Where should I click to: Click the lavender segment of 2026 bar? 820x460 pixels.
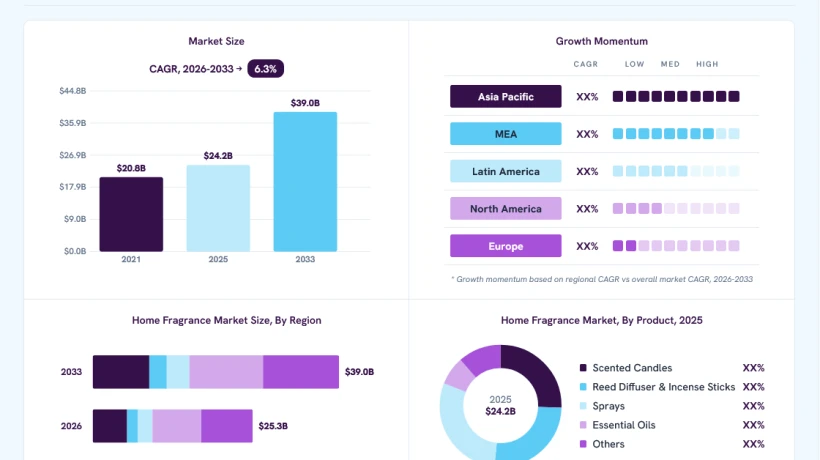(177, 426)
